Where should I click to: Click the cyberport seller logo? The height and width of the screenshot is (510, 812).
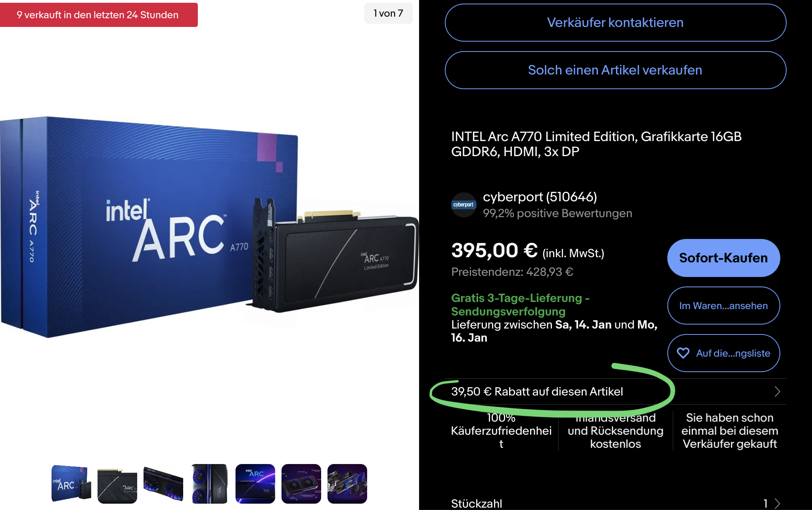point(463,205)
